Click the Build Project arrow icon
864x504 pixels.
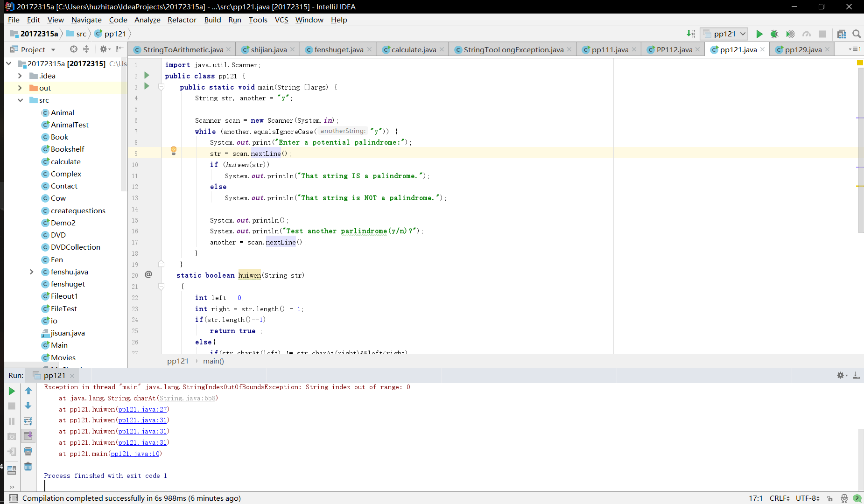(x=691, y=34)
